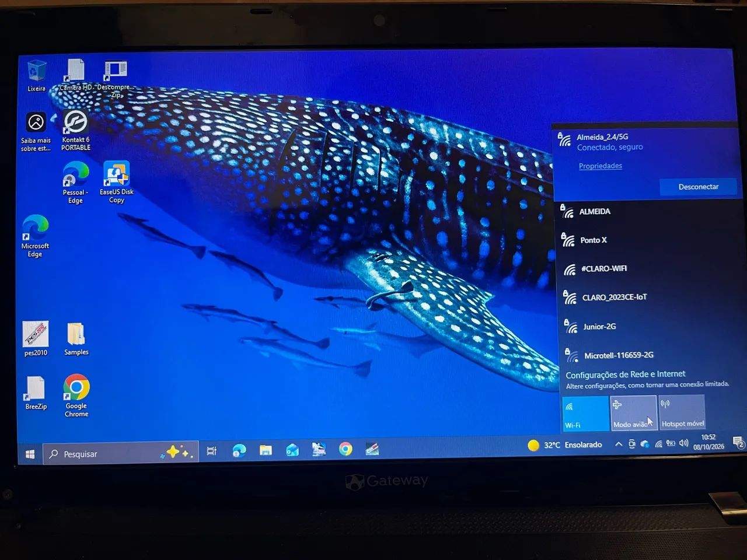Open the notification center icon
The width and height of the screenshot is (747, 560).
[738, 443]
